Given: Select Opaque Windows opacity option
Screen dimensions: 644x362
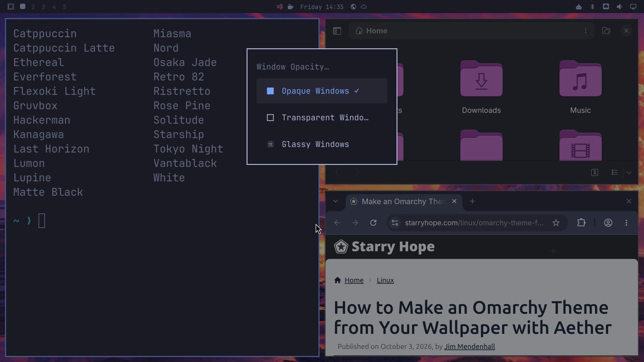Looking at the screenshot, I should (322, 91).
